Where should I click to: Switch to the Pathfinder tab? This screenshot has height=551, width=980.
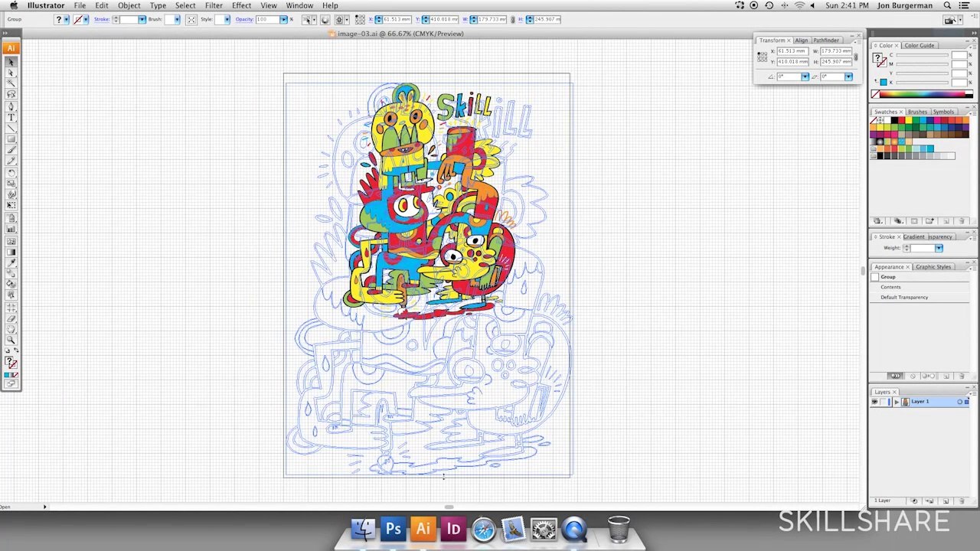[x=826, y=40]
